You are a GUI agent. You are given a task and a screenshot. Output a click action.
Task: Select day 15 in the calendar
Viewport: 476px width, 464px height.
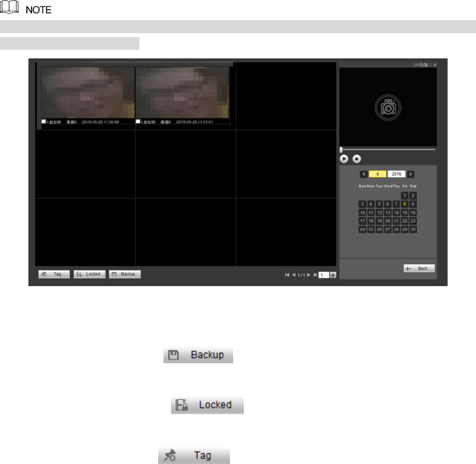click(405, 212)
